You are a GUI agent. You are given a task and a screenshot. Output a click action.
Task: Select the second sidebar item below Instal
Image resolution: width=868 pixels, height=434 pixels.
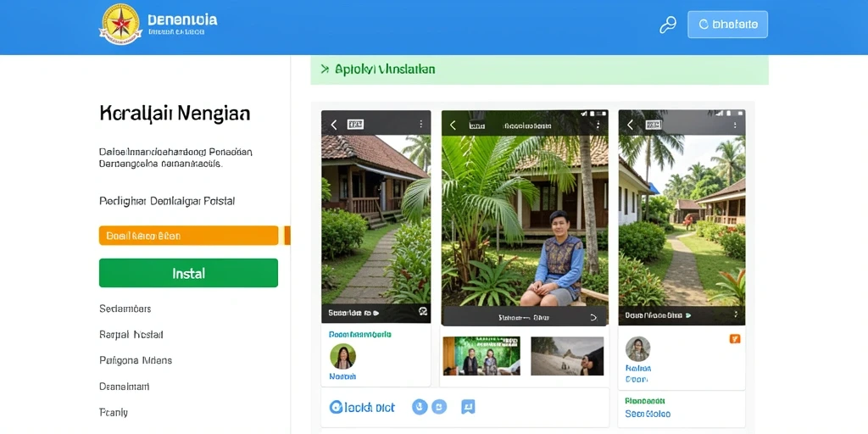pyautogui.click(x=131, y=334)
